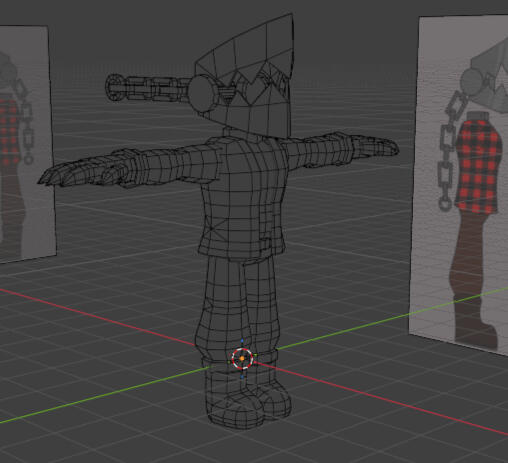The image size is (508, 463).
Task: Click the round bolt disc on the head
Action: [202, 94]
